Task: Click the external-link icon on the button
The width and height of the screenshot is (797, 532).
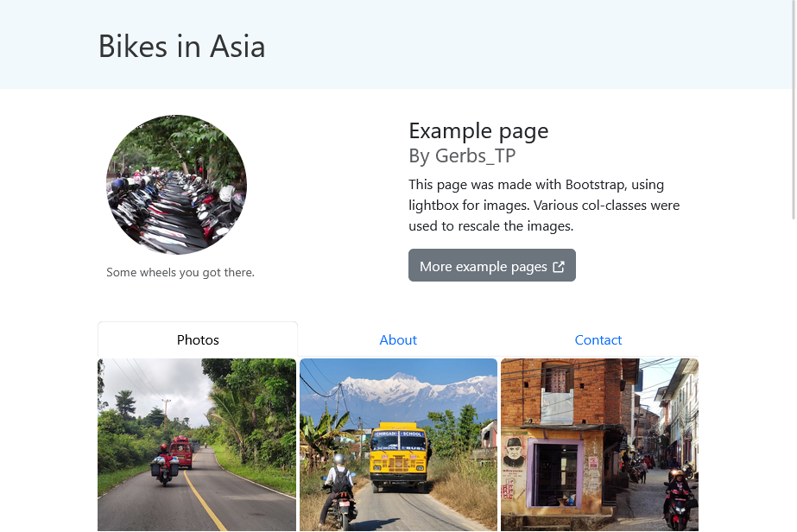Action: [558, 266]
